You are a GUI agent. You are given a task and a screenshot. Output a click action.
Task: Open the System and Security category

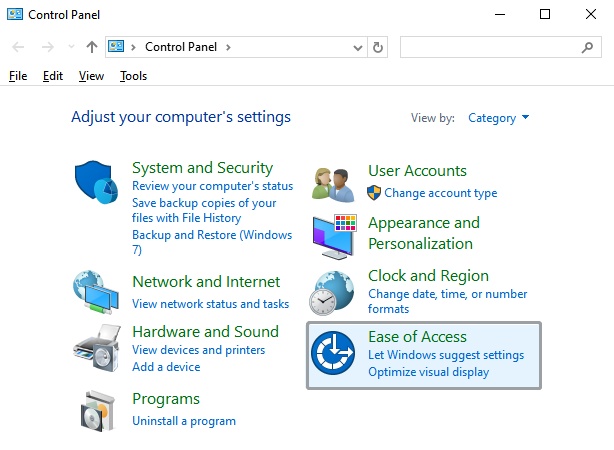tap(202, 168)
